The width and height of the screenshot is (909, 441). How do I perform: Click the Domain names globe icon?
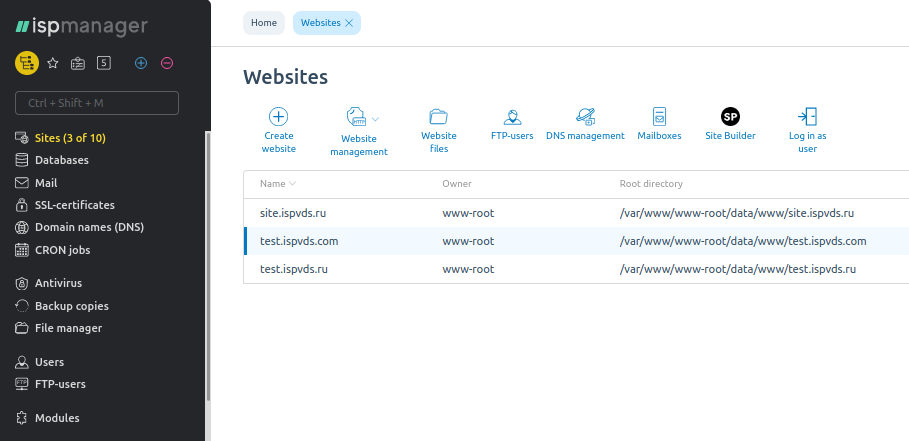point(21,227)
